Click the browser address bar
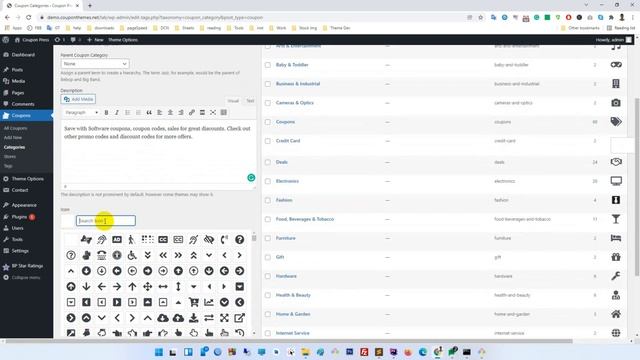 tap(253, 18)
